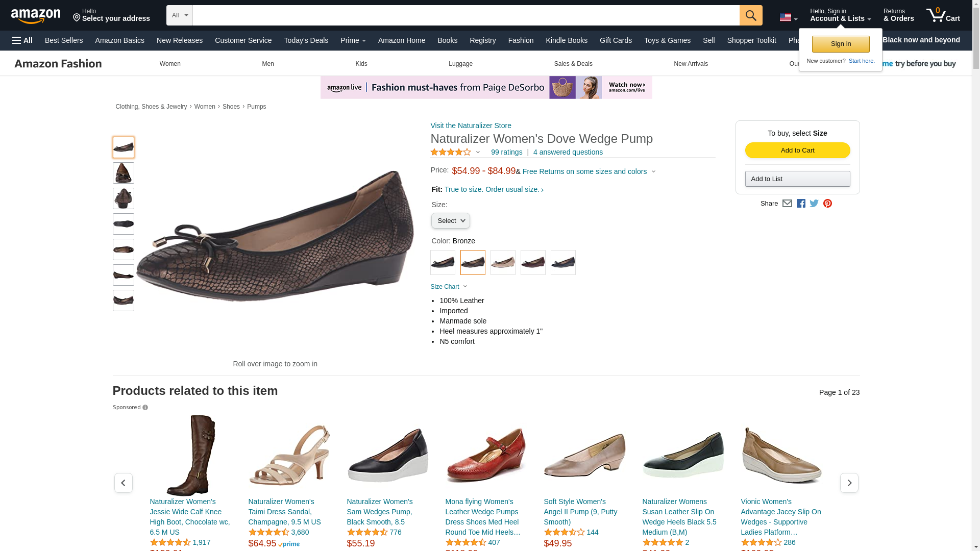Open the 99 ratings link

[506, 152]
